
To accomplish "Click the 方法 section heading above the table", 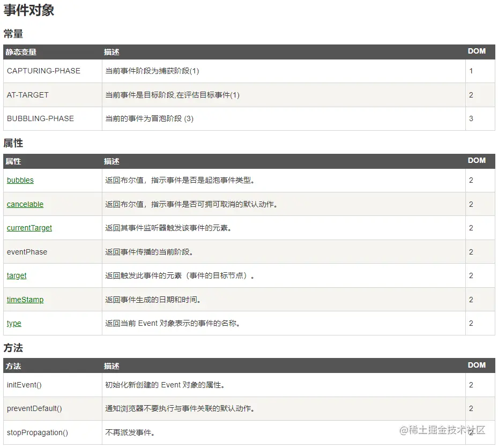I will (13, 348).
